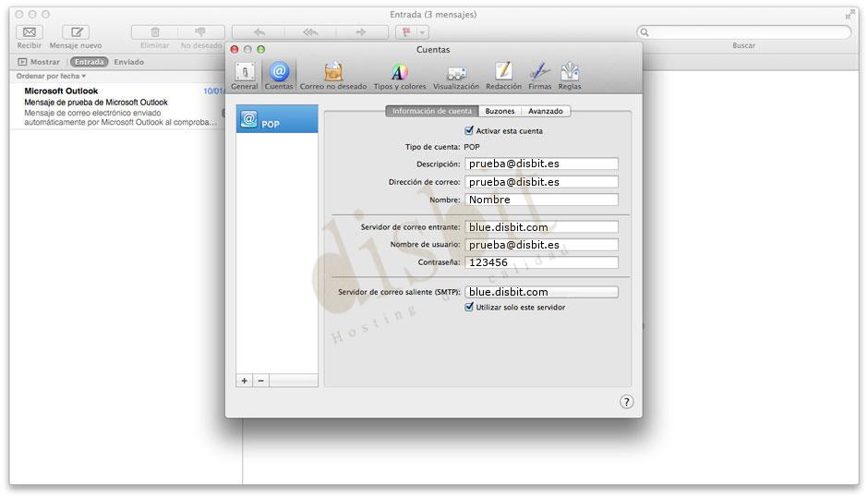Open Firmas signatures preferences

click(540, 73)
